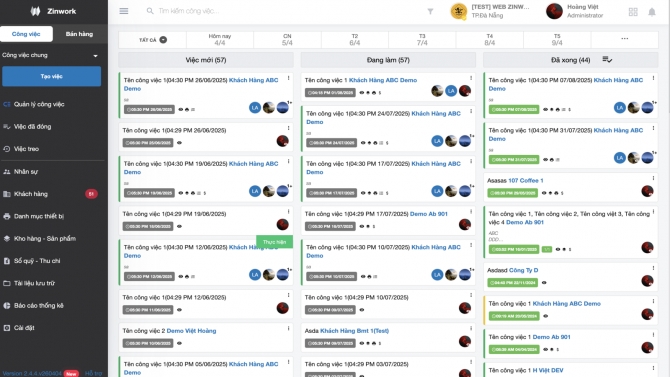Open the notifications bell
This screenshot has height=377, width=670.
[x=652, y=12]
